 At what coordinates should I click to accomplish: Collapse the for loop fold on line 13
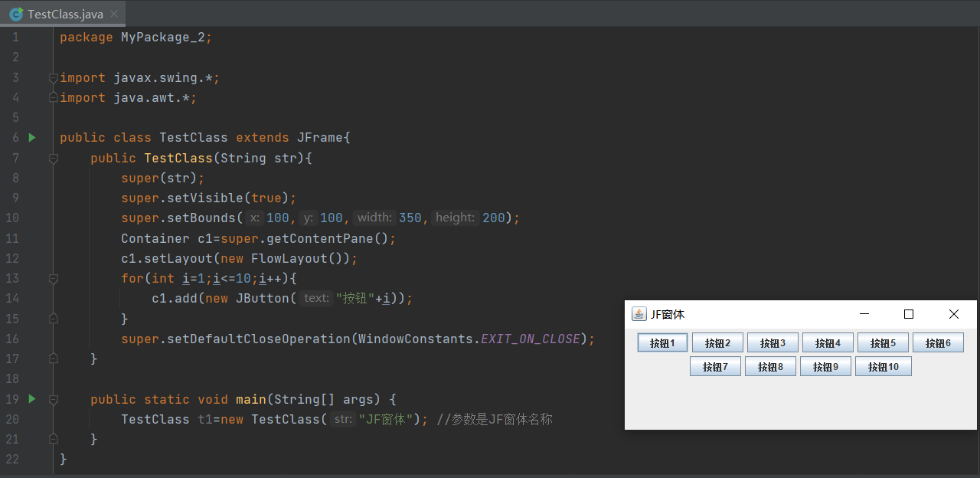pyautogui.click(x=53, y=278)
